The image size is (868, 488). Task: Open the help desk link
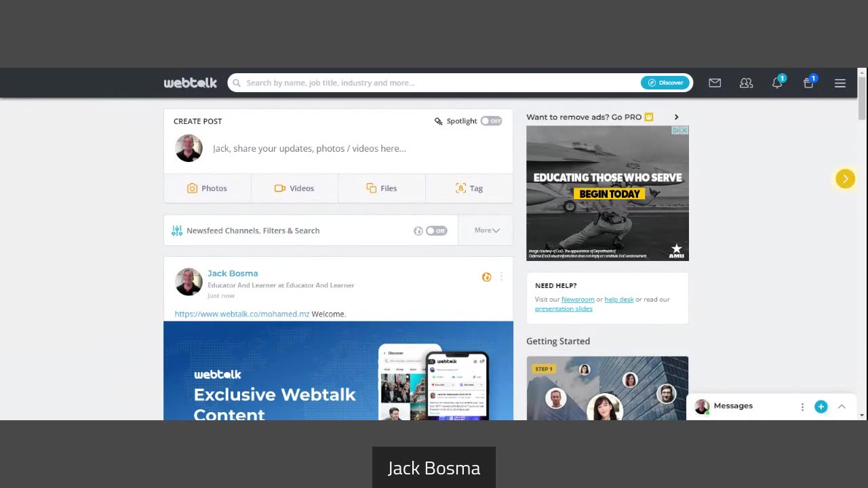(619, 299)
